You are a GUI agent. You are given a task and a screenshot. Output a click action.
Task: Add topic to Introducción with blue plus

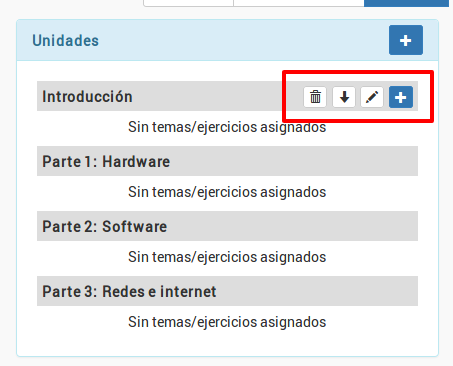pyautogui.click(x=401, y=97)
